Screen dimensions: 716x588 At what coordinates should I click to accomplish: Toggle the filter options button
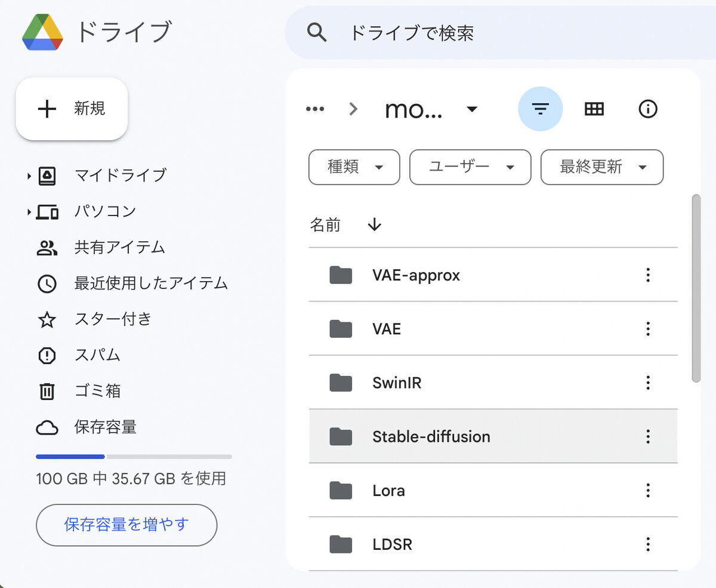[540, 109]
